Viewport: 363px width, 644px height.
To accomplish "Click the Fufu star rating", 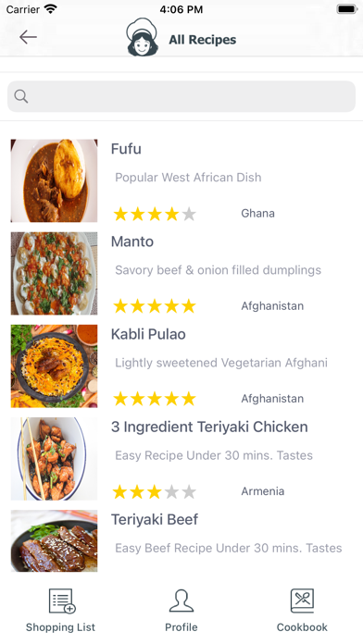I will click(155, 214).
